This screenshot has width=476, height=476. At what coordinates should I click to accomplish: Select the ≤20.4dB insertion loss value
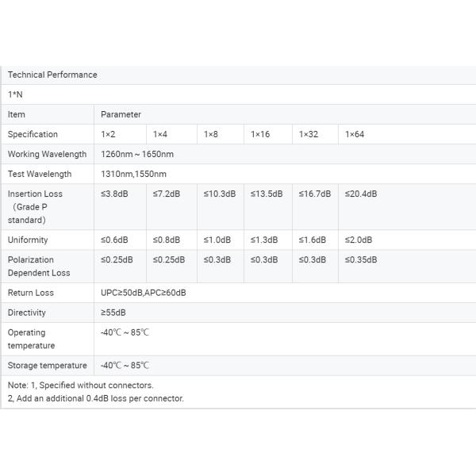361,194
